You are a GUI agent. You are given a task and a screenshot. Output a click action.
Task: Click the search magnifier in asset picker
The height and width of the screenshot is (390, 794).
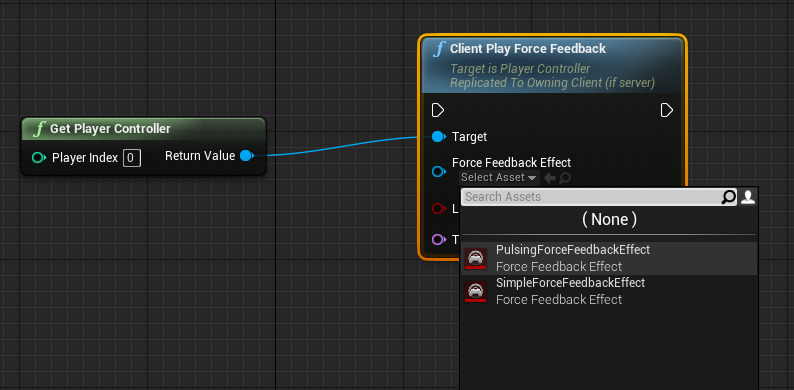[x=728, y=197]
